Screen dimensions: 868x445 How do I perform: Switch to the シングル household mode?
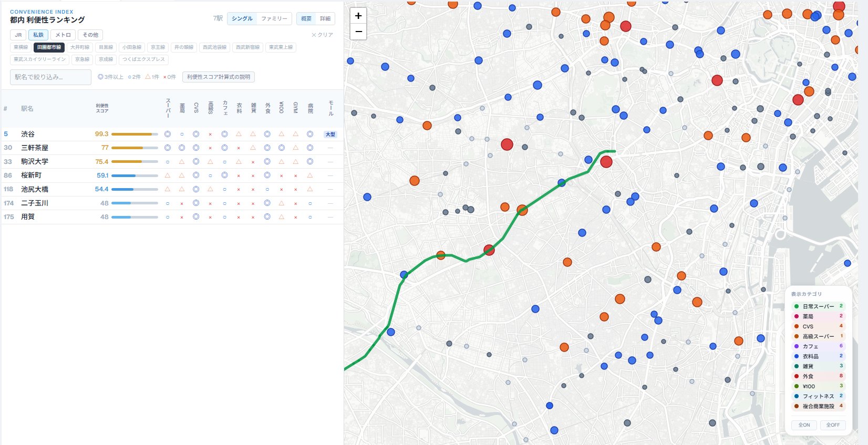tap(242, 18)
